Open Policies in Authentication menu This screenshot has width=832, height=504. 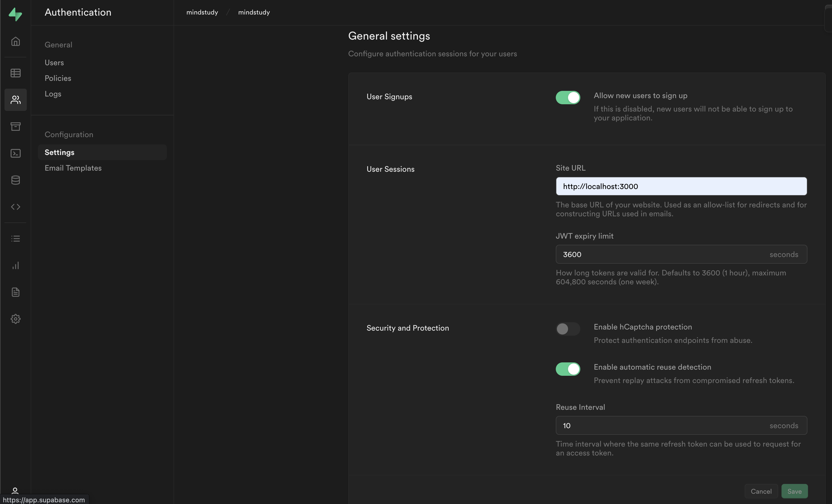coord(58,78)
